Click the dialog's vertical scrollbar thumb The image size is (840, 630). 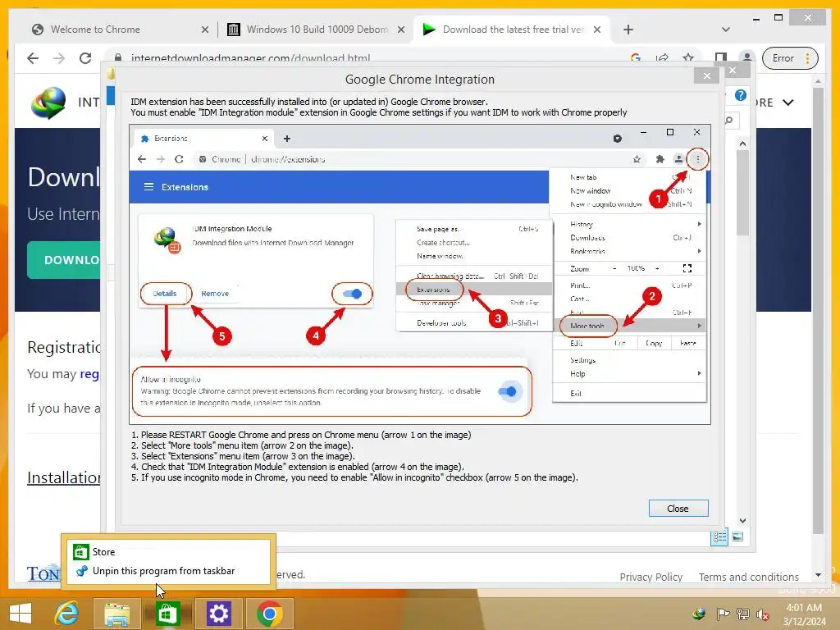742,193
